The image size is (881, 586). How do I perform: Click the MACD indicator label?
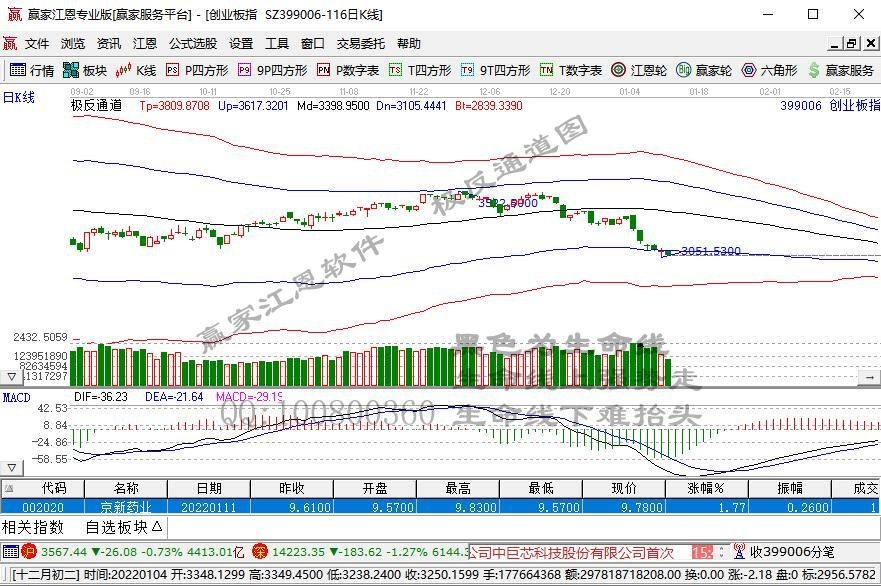[16, 397]
